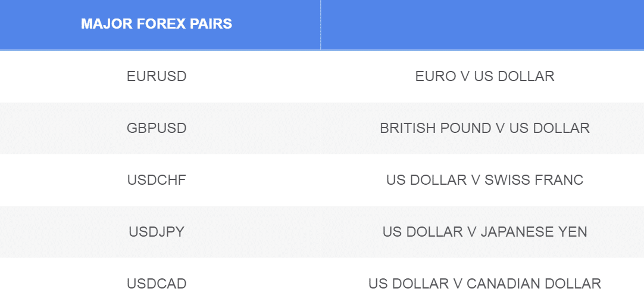
Task: Select the USDJPY cell
Action: tap(157, 232)
